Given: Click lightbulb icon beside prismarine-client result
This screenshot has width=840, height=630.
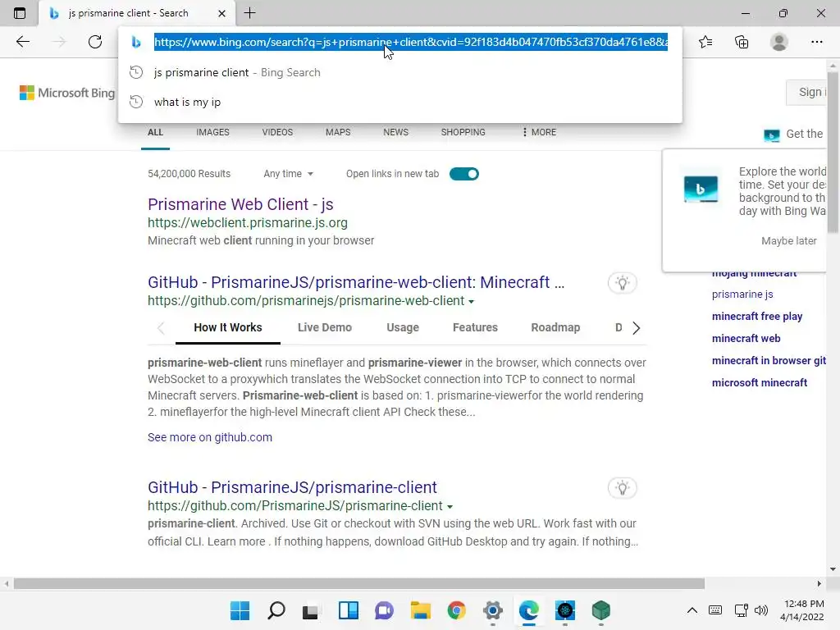Looking at the screenshot, I should pos(622,488).
